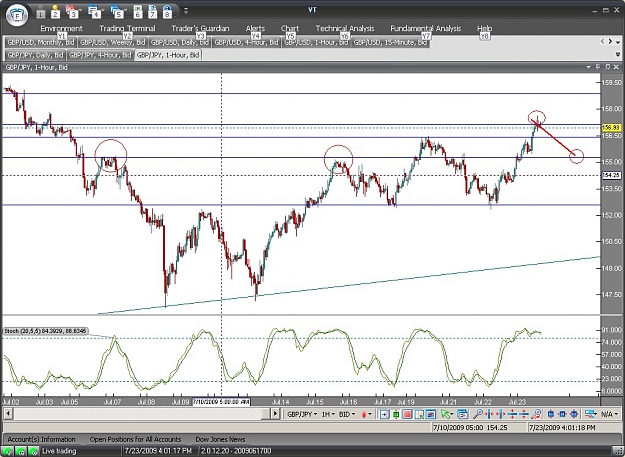
Task: Select the green arrow pointer tool
Action: (447, 414)
